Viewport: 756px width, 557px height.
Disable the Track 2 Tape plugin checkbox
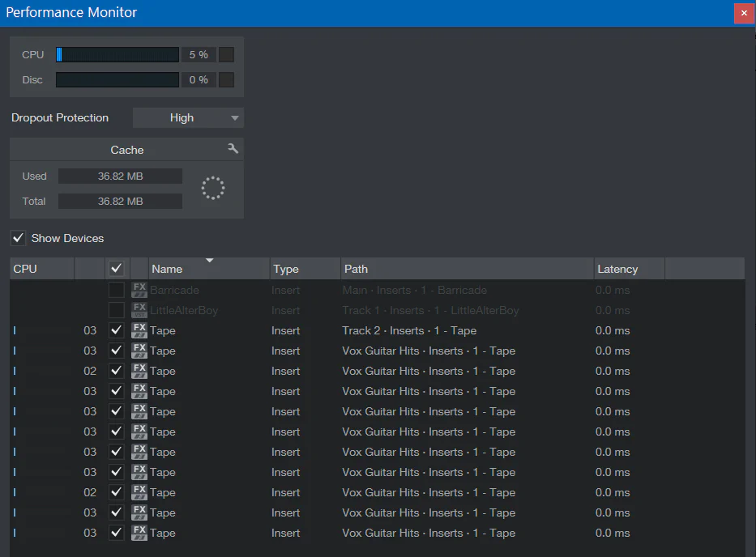pyautogui.click(x=116, y=330)
